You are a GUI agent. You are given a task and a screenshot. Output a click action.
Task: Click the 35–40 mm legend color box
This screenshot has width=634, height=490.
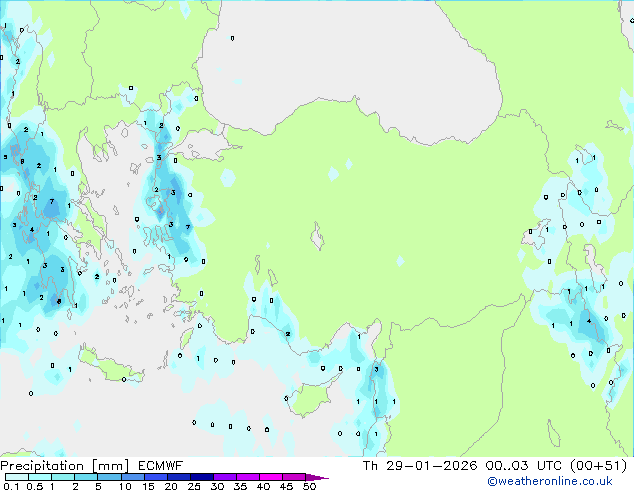(x=248, y=477)
